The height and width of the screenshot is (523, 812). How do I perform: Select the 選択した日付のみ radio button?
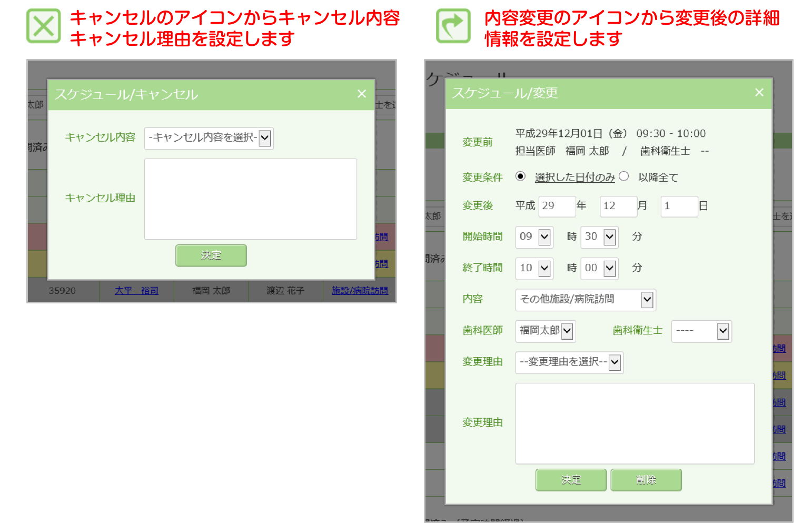pos(520,176)
